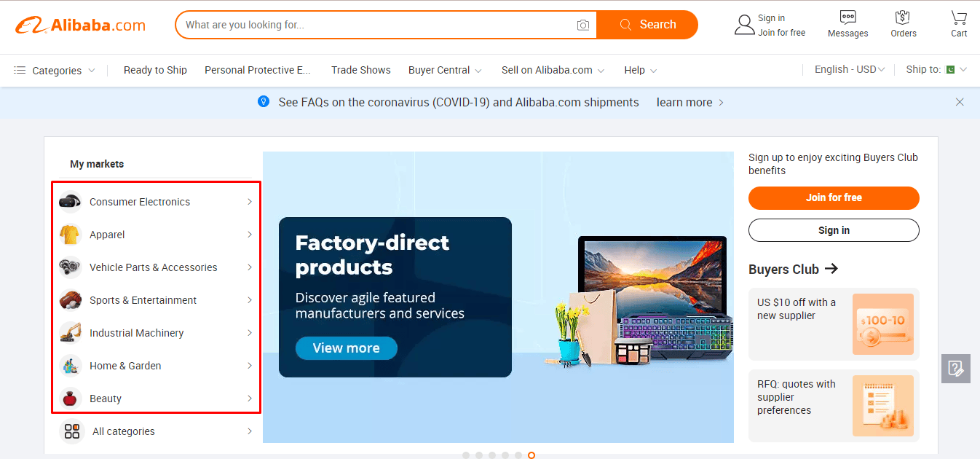Open the English - USD language dropdown
This screenshot has width=980, height=459.
(850, 70)
